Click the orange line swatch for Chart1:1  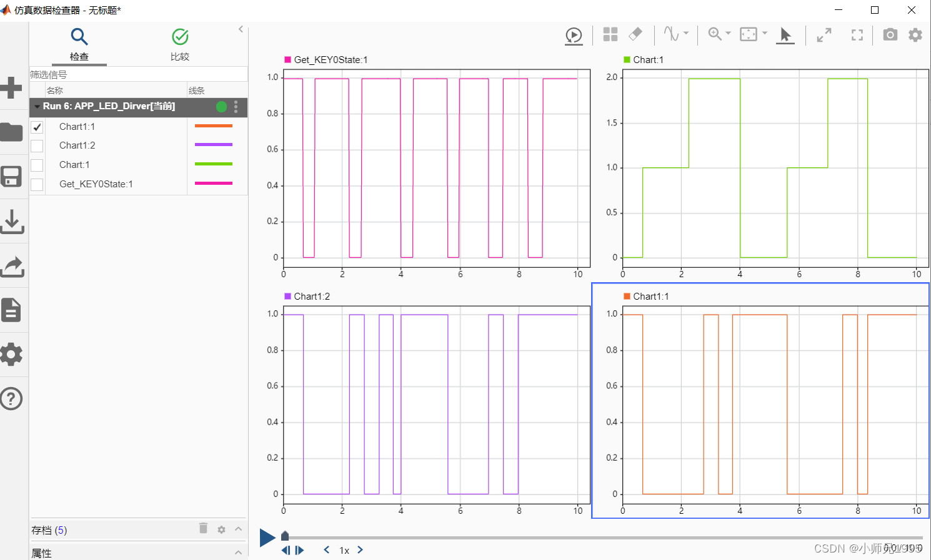pos(213,126)
